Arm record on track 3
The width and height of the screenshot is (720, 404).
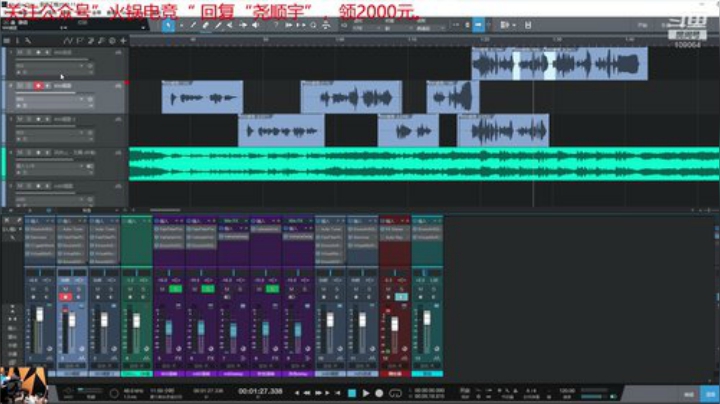tap(38, 119)
